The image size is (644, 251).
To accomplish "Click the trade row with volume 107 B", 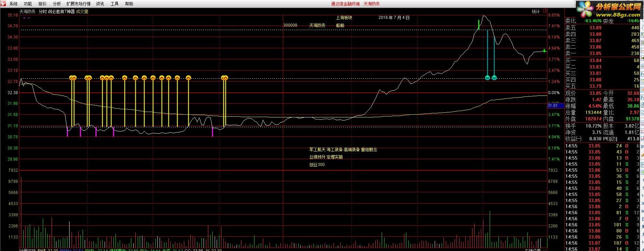I will click(x=602, y=243).
